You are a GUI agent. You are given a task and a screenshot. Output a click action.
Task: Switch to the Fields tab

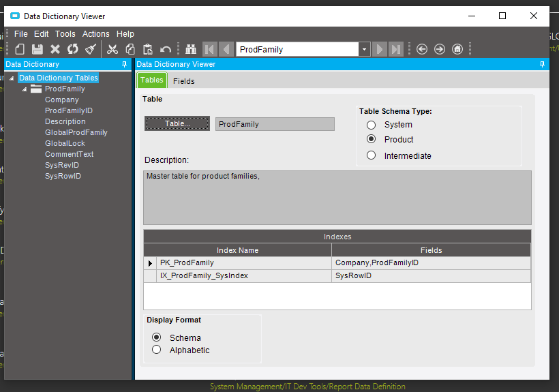click(x=183, y=81)
